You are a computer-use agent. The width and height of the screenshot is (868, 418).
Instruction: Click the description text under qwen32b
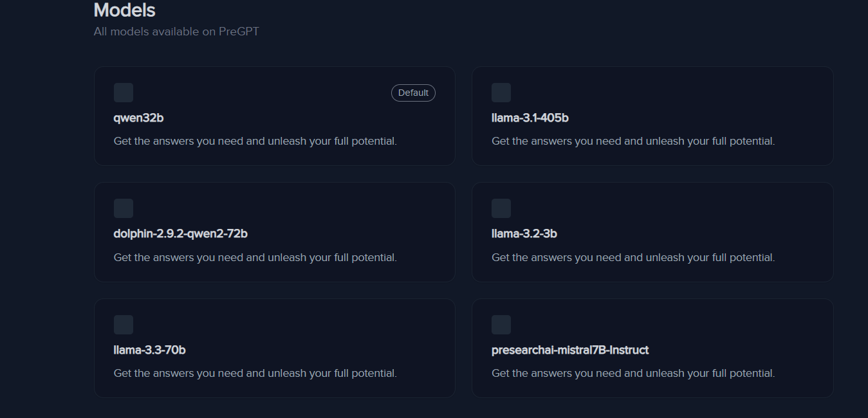click(255, 141)
